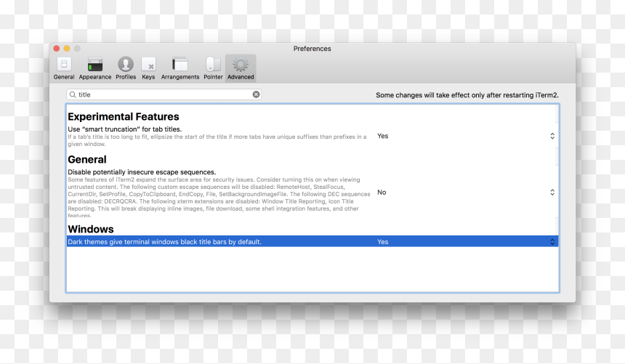The height and width of the screenshot is (364, 625).
Task: Click the 'Windows' section heading
Action: [x=91, y=230]
